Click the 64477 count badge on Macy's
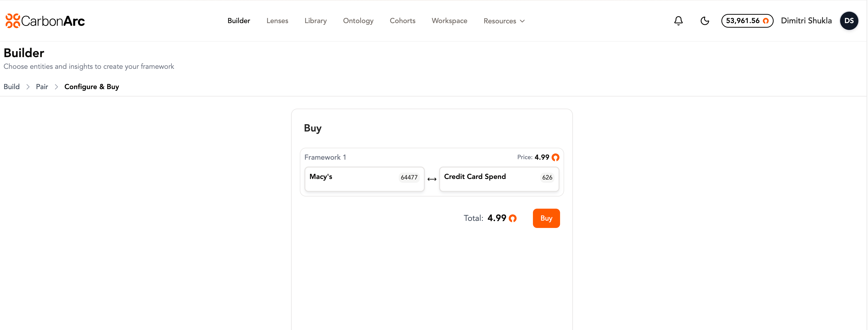Screen dimensions: 868x330 tap(409, 177)
